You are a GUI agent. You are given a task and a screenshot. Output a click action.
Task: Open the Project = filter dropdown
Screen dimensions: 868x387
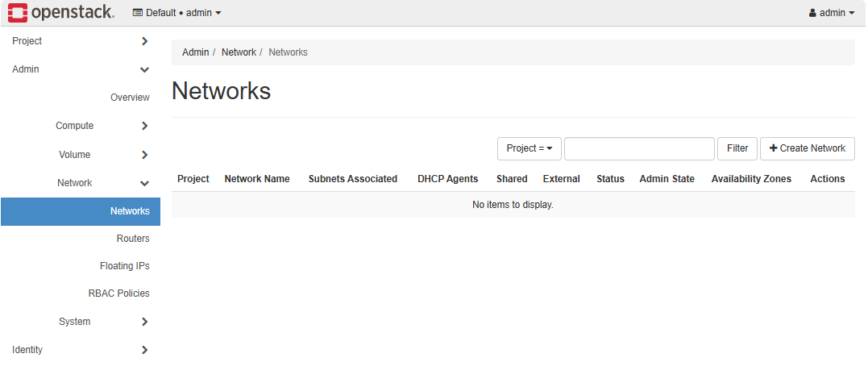(x=529, y=148)
